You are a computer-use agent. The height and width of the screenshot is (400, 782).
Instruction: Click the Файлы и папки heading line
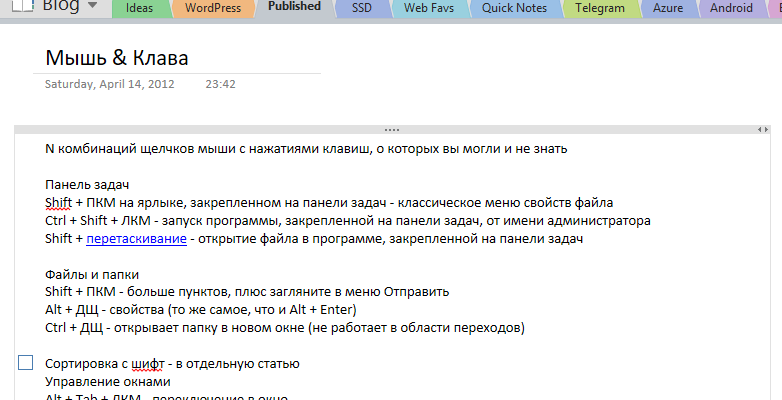point(92,274)
